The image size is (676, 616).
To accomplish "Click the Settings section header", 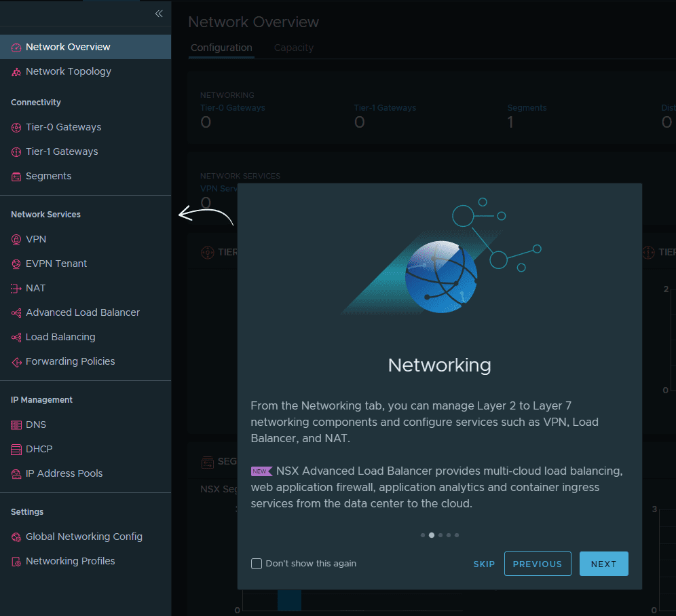I will click(x=27, y=512).
